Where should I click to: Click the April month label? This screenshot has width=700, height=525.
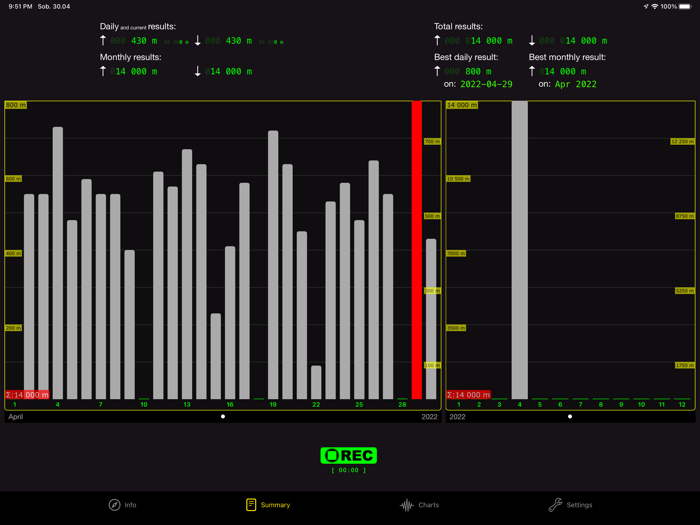pos(16,417)
